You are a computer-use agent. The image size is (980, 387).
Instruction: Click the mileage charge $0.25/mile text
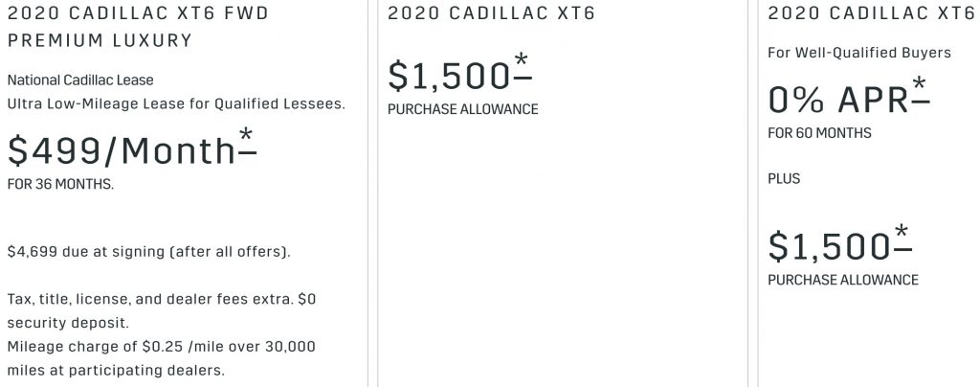point(161,358)
